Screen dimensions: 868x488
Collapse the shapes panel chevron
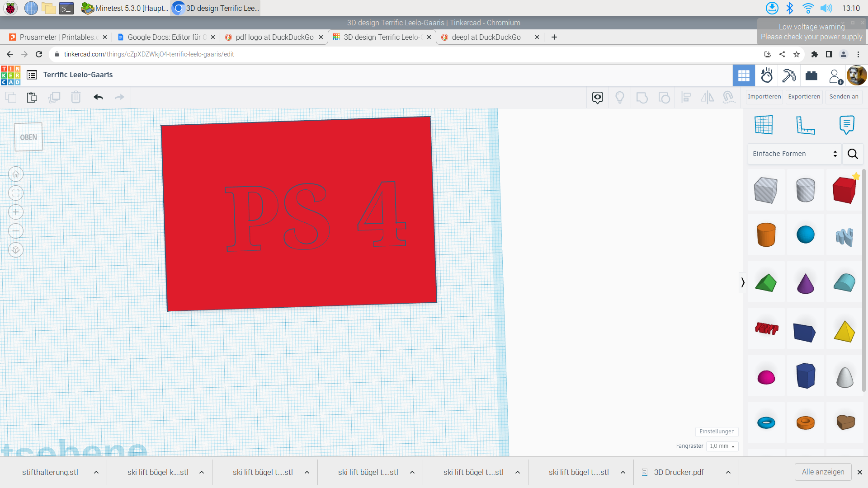pos(742,282)
